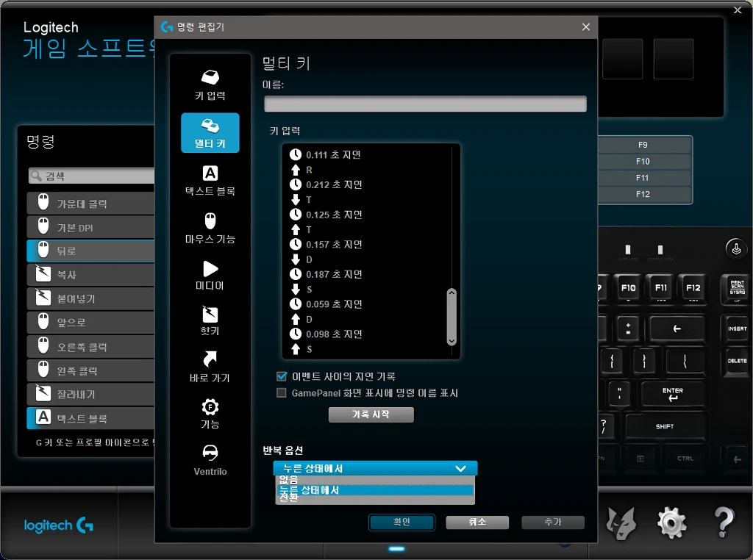The image size is (753, 560).
Task: Click the F10 entry in function key list
Action: tap(643, 161)
